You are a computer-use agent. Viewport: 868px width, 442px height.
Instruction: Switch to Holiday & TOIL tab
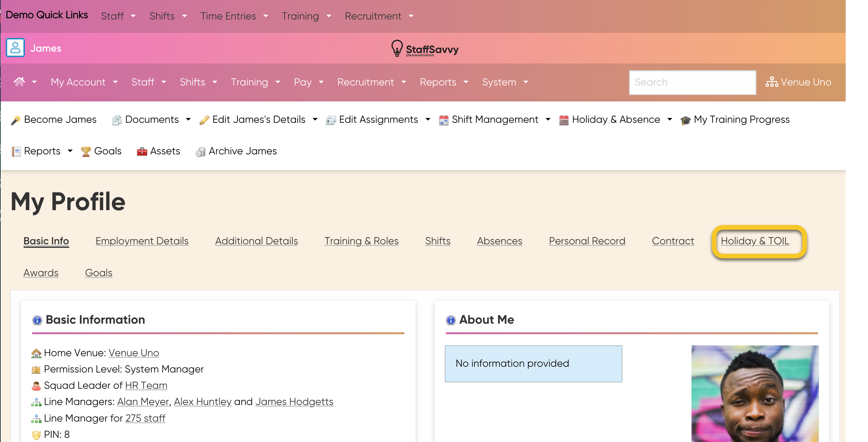(755, 241)
